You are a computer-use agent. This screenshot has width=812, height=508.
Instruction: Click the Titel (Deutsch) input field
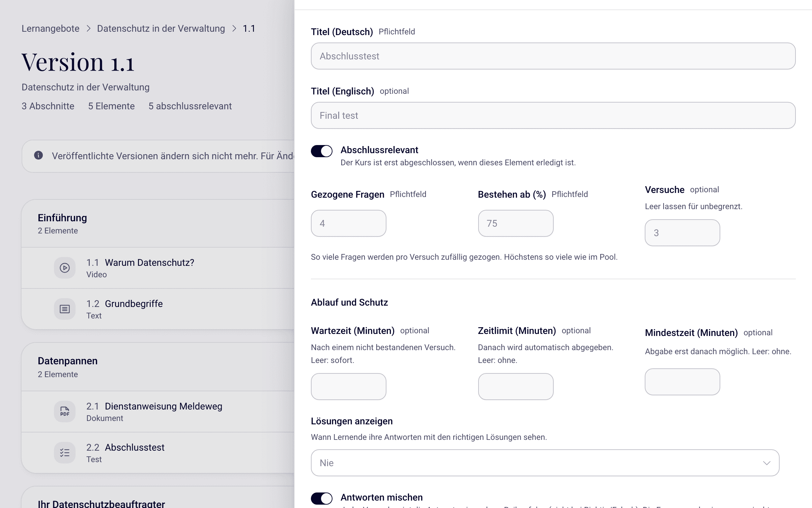click(x=553, y=56)
